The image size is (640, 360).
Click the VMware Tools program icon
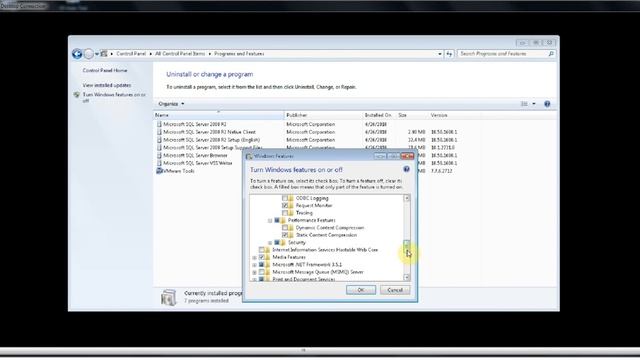[159, 171]
